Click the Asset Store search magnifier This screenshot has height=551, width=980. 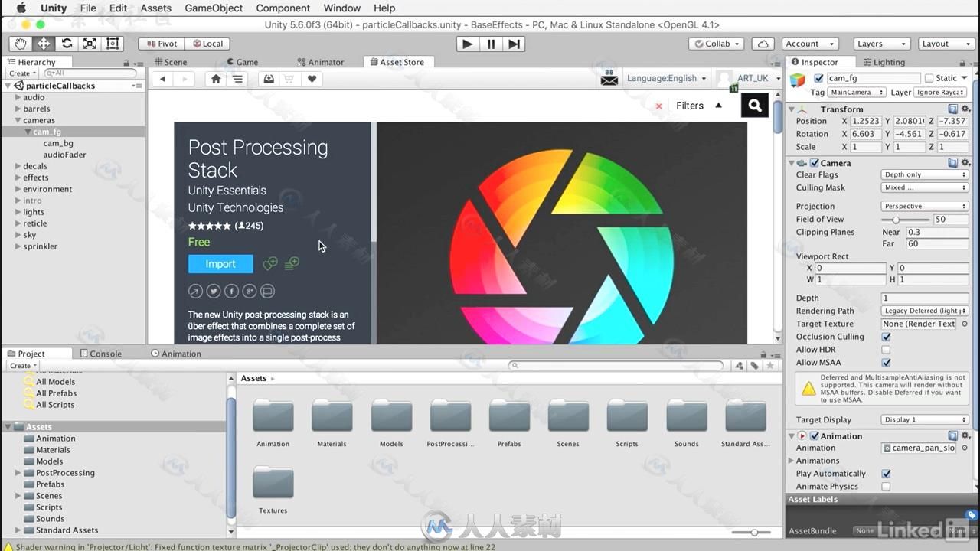point(755,106)
